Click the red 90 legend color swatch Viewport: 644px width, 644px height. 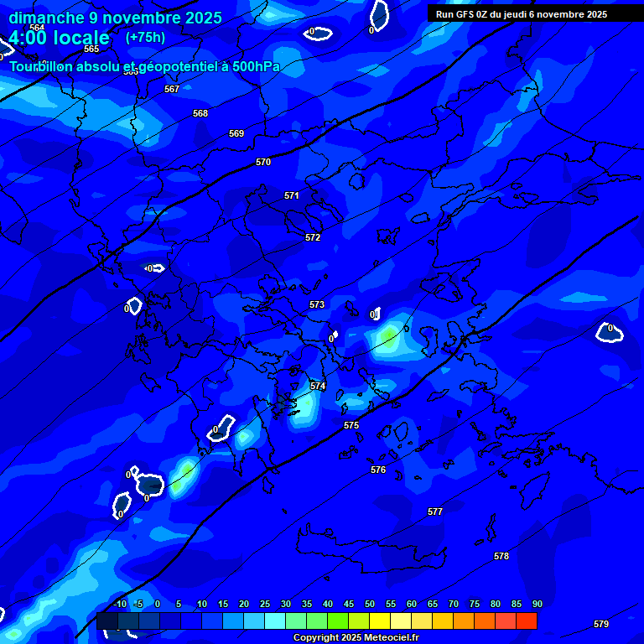click(x=527, y=621)
